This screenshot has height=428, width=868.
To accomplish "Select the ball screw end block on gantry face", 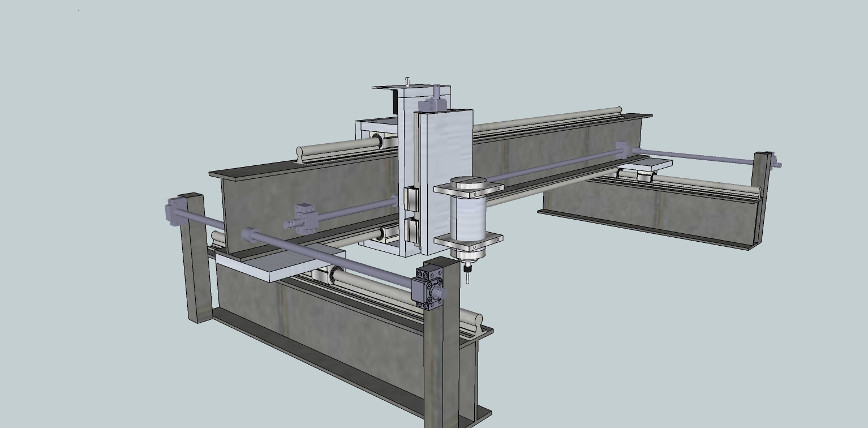I will 304,218.
